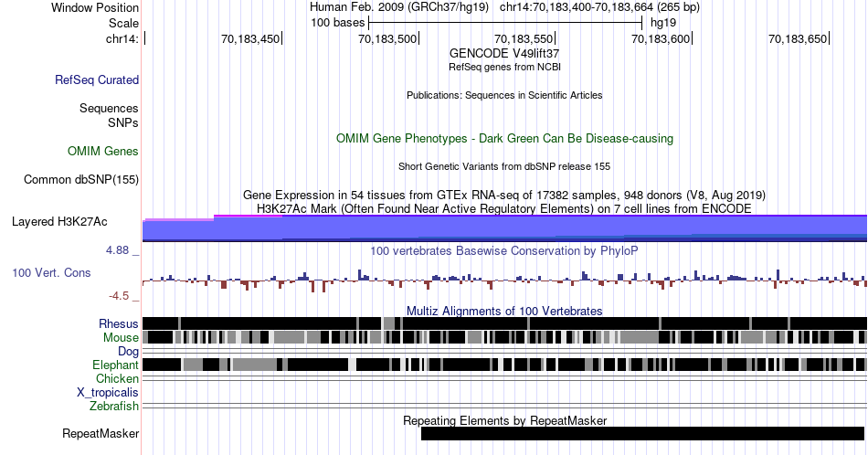This screenshot has height=455, width=868.
Task: Click the Mouse alignment block track
Action: click(x=504, y=337)
